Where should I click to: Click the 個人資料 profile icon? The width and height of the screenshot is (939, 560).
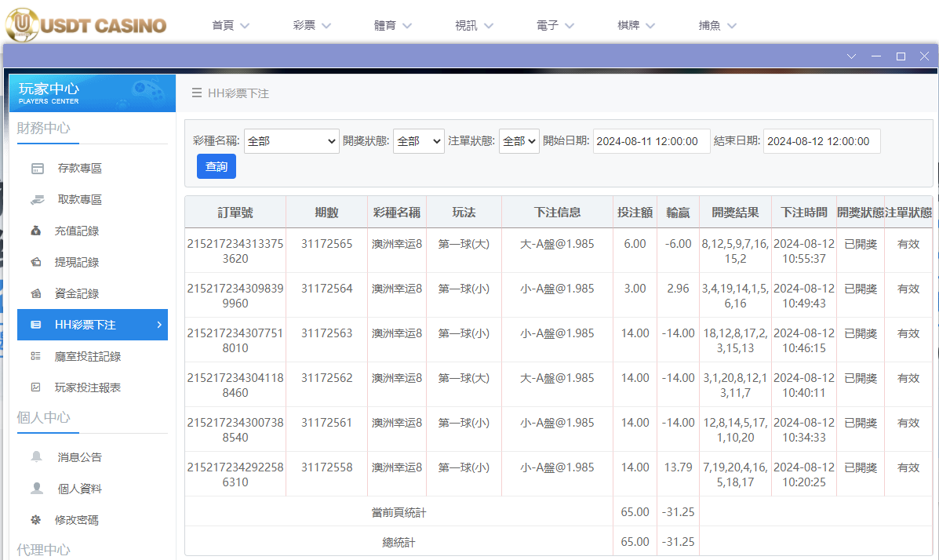tap(38, 488)
